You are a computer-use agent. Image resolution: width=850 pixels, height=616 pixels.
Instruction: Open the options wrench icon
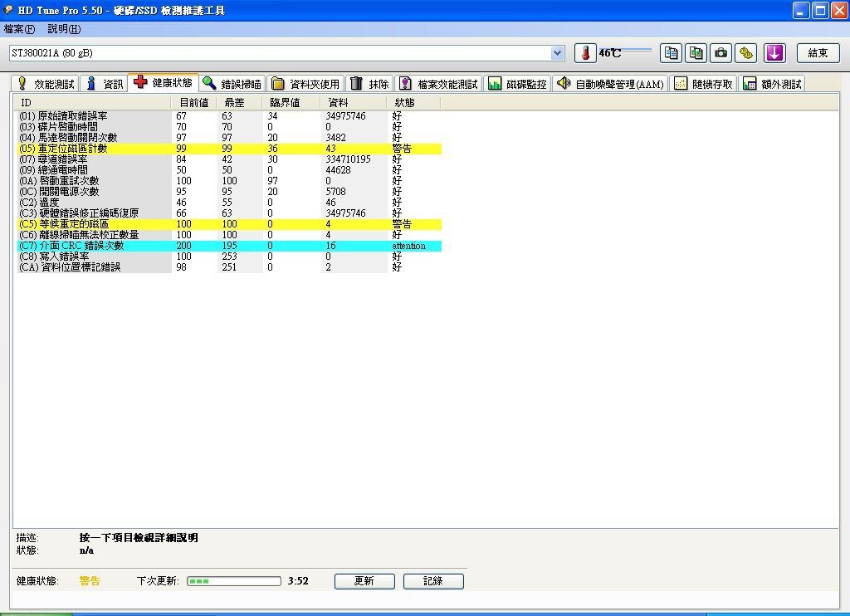746,53
